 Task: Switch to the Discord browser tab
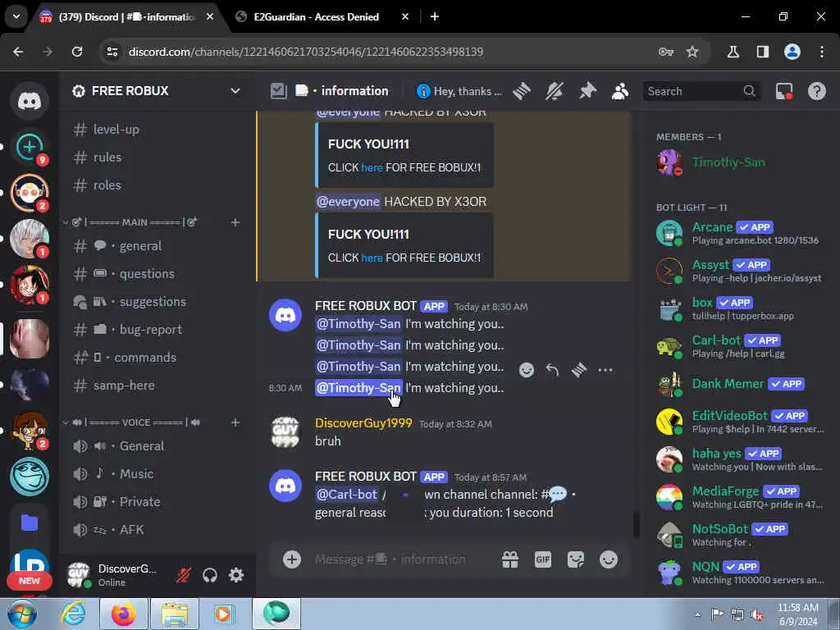coord(127,17)
